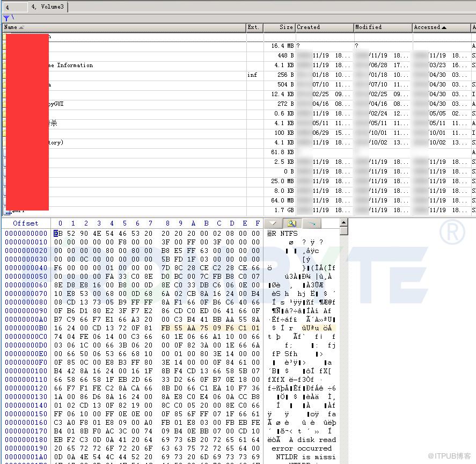Click hex column header 0

60,223
